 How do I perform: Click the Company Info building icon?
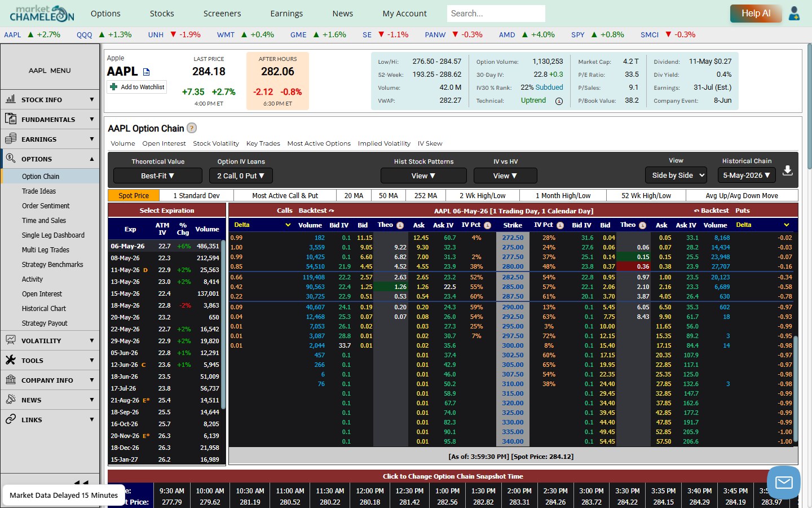[11, 379]
